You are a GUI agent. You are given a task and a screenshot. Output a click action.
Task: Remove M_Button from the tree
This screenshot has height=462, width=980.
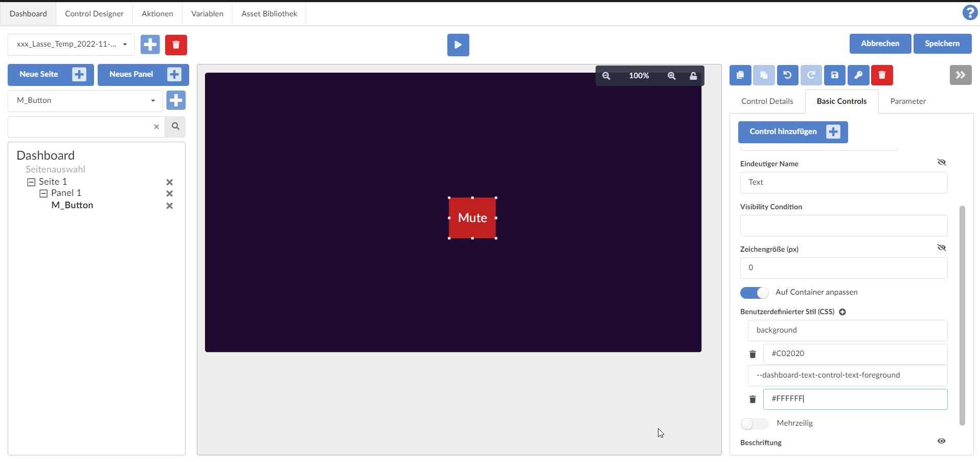point(170,206)
